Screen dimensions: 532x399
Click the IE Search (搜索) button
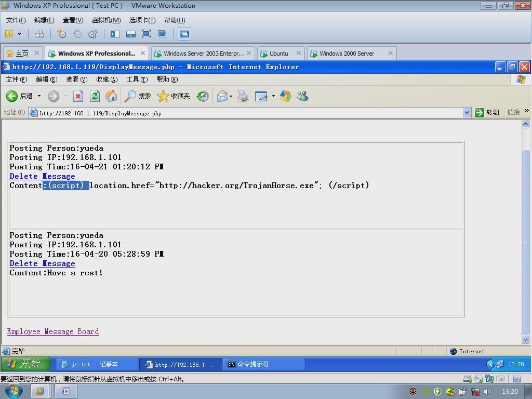tap(137, 96)
